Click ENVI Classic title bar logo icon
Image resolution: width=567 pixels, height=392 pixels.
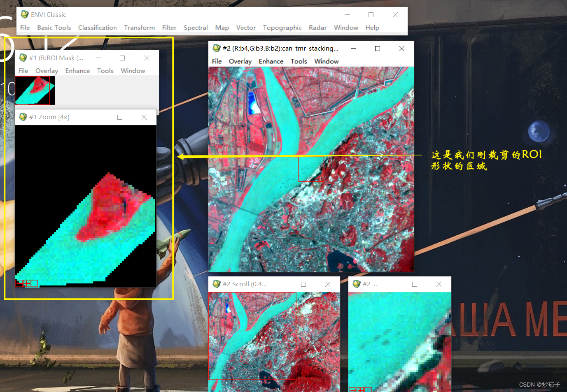click(25, 14)
